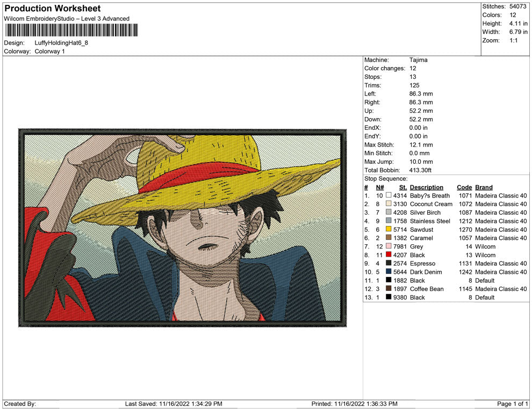Click the Up value 52.2 mm
Image resolution: width=532 pixels, height=409 pixels.
tap(421, 111)
